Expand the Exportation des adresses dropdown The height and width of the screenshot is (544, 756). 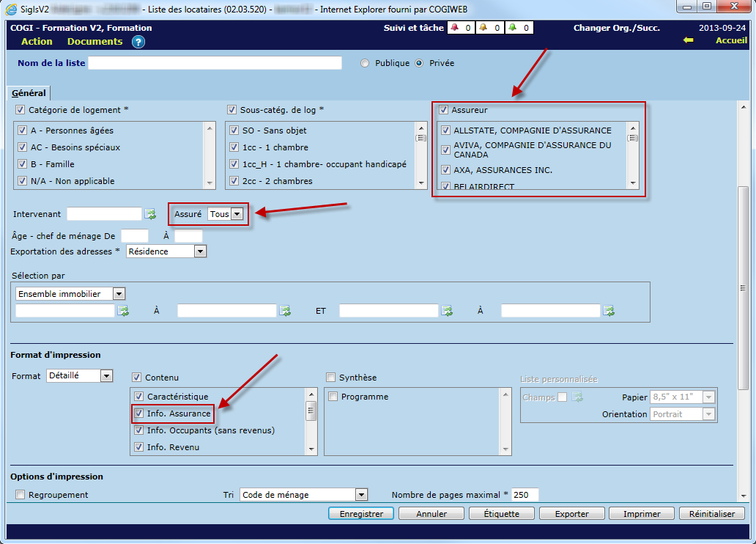pyautogui.click(x=200, y=251)
